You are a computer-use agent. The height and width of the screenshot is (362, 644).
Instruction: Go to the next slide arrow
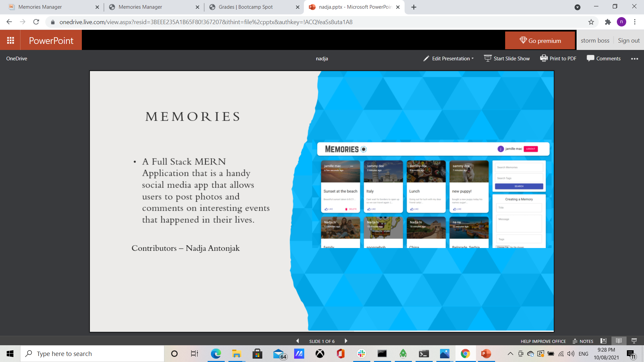[x=346, y=341]
